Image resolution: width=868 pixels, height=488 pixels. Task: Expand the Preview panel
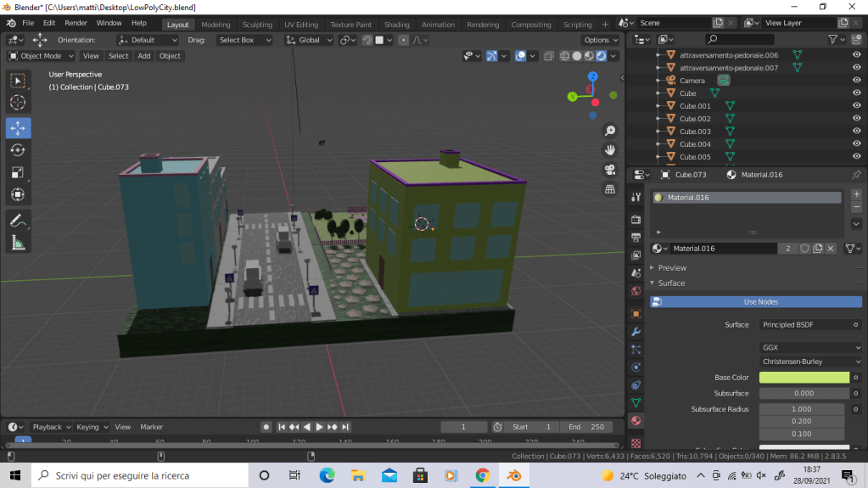672,267
